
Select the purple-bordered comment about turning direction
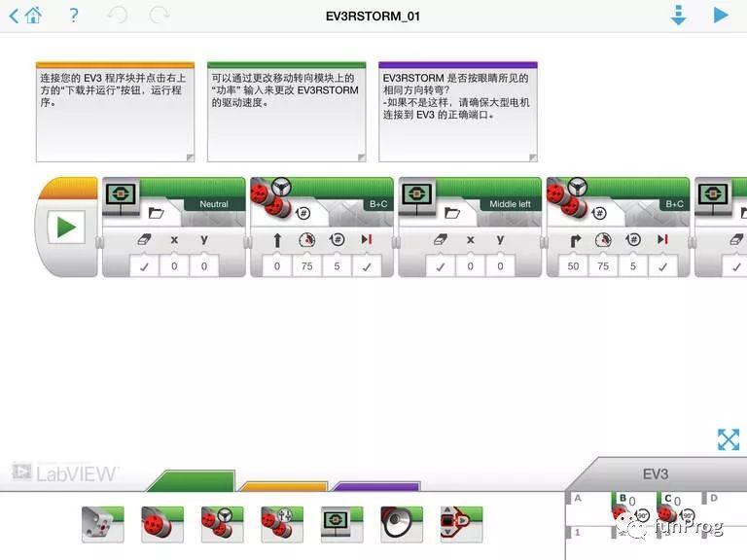tap(458, 112)
